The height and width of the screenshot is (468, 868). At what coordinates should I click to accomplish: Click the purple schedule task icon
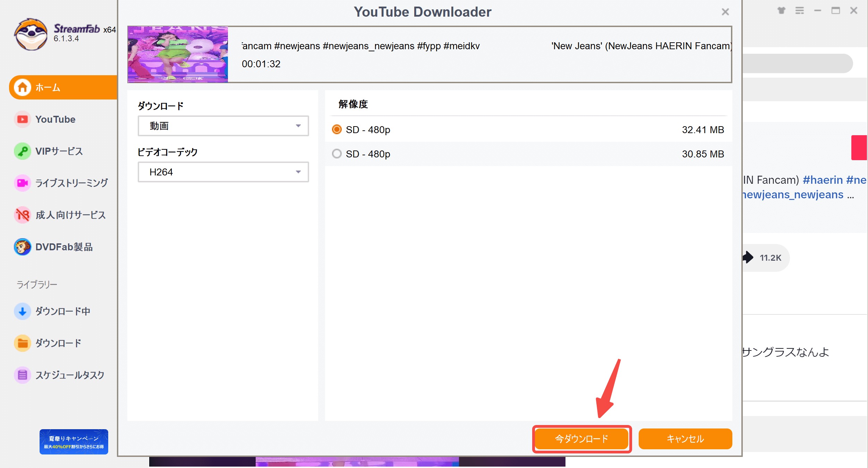click(x=23, y=375)
